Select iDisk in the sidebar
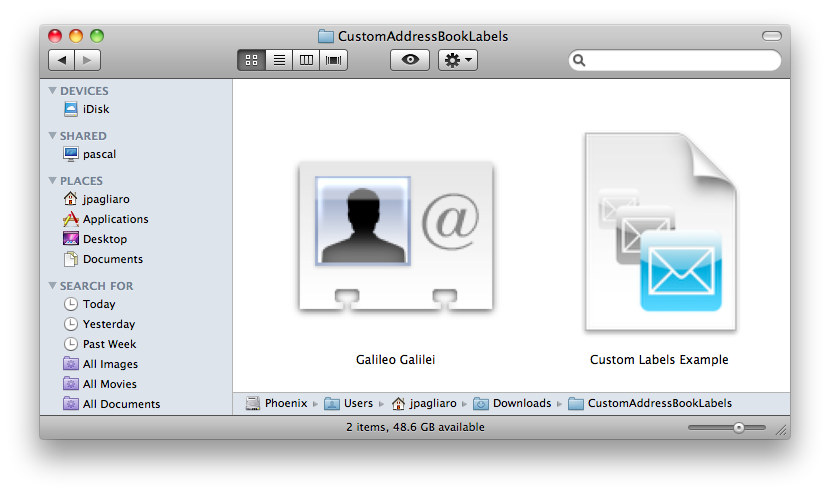This screenshot has width=830, height=494. click(x=95, y=109)
